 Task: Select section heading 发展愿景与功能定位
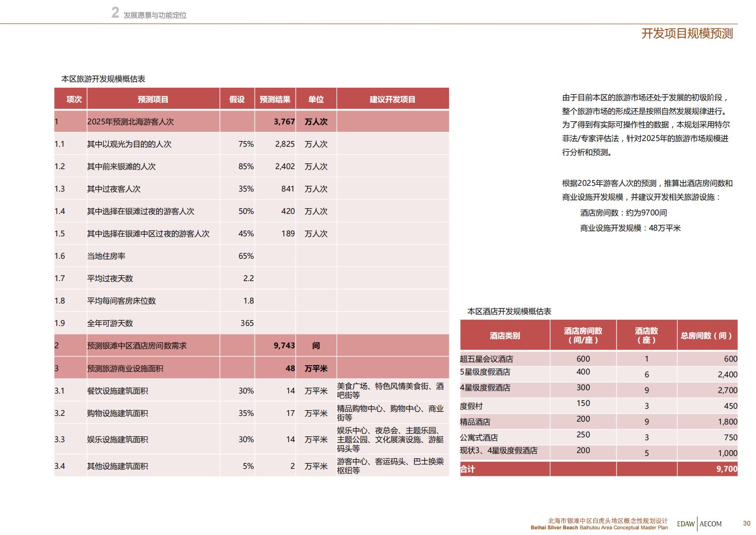click(x=155, y=15)
